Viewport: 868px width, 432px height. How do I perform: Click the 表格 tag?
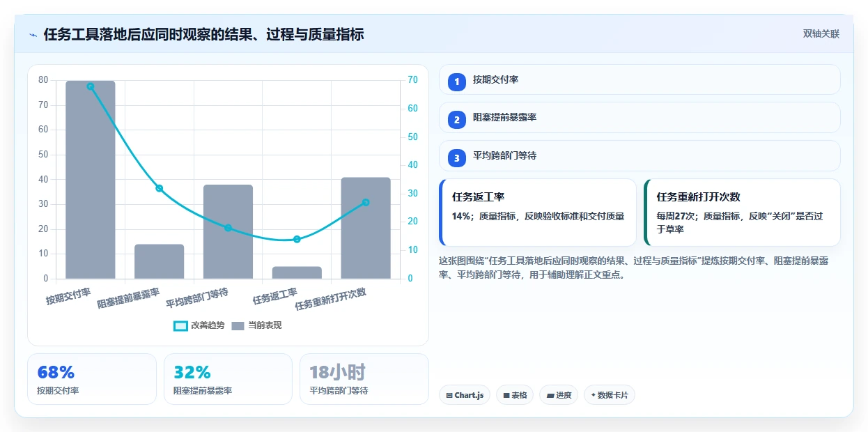coord(515,395)
